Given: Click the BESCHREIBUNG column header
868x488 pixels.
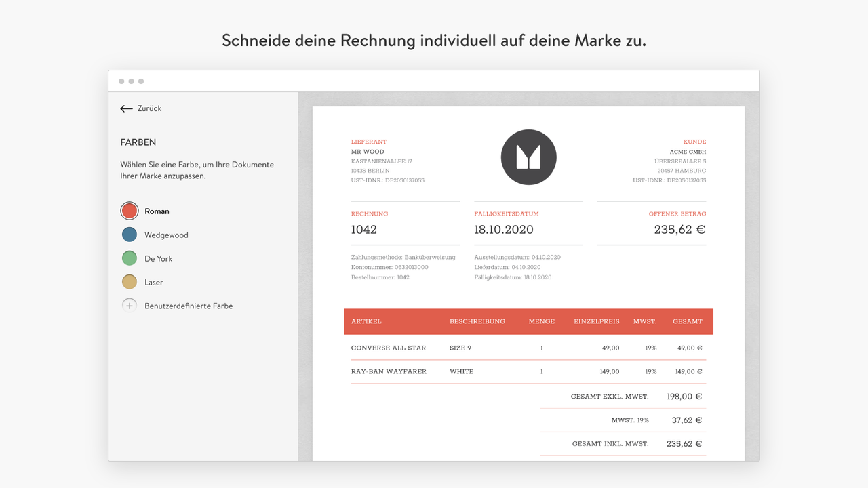Looking at the screenshot, I should point(477,321).
